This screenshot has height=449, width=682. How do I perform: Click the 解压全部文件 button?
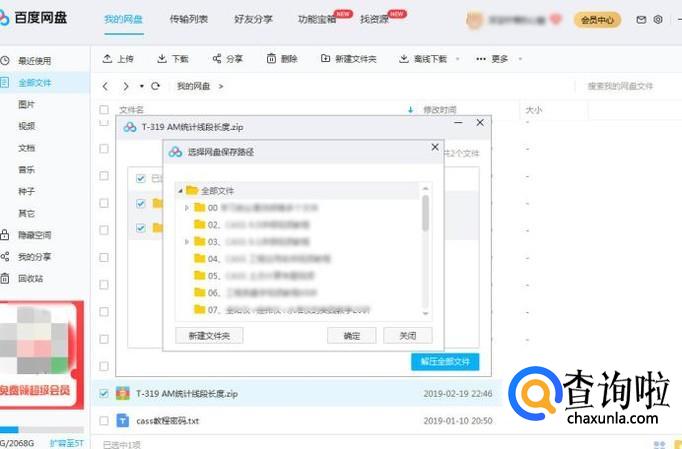point(445,362)
